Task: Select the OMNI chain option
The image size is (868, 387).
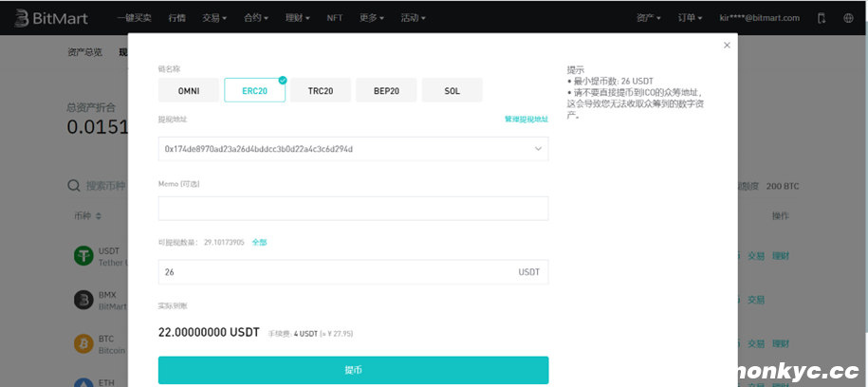Action: coord(189,91)
